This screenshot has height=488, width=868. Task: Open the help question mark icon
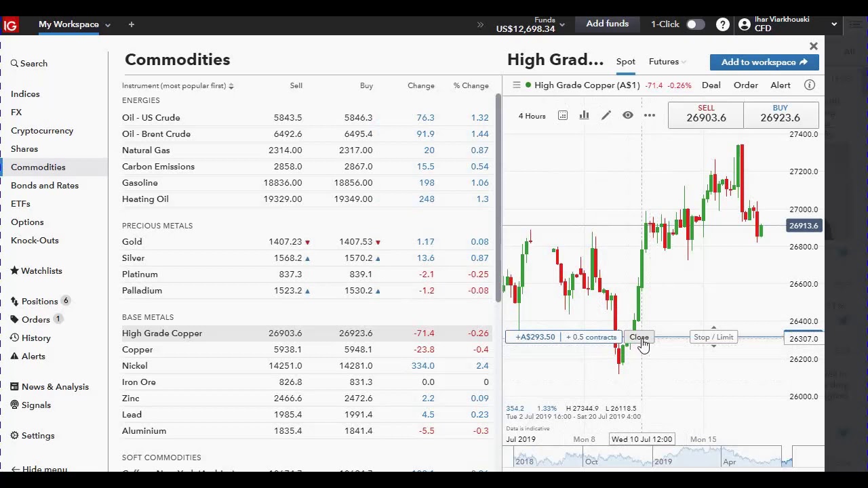tap(723, 24)
